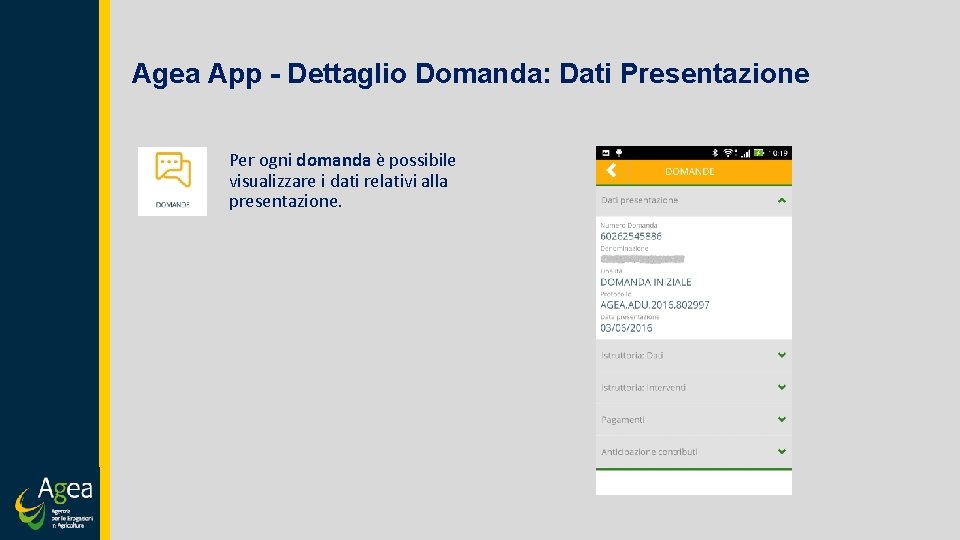Screen dimensions: 960x540
Task: Click the Agea logo on the sidebar
Action: click(54, 503)
